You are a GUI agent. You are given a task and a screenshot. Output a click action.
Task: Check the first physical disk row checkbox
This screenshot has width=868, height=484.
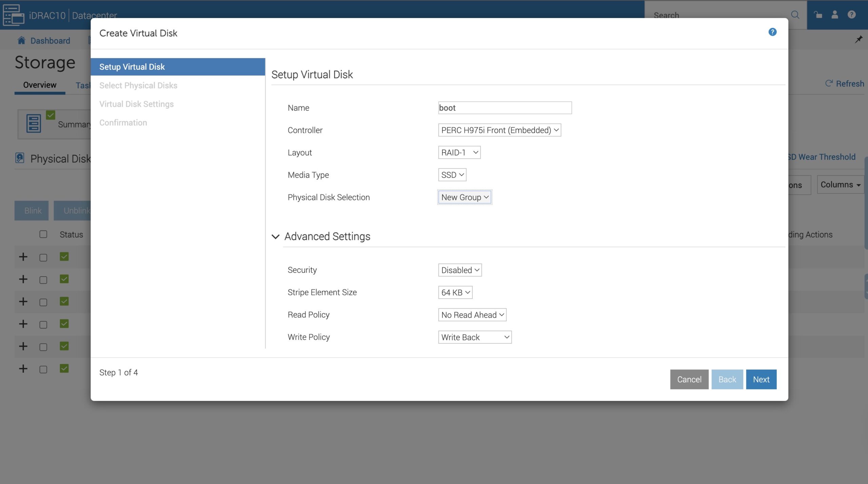(43, 258)
